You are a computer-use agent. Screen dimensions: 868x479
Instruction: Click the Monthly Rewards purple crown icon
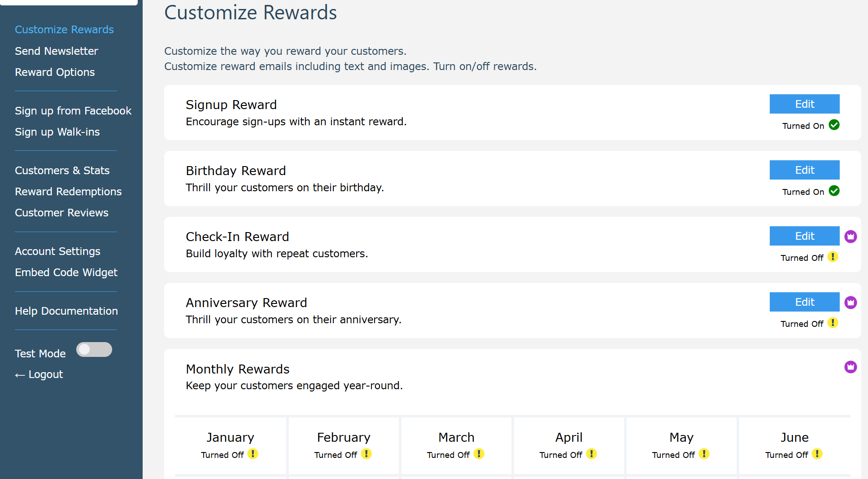click(851, 367)
